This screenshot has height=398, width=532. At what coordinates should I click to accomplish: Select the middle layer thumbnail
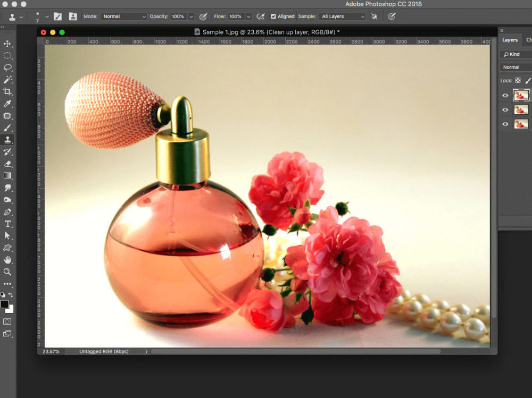[521, 110]
